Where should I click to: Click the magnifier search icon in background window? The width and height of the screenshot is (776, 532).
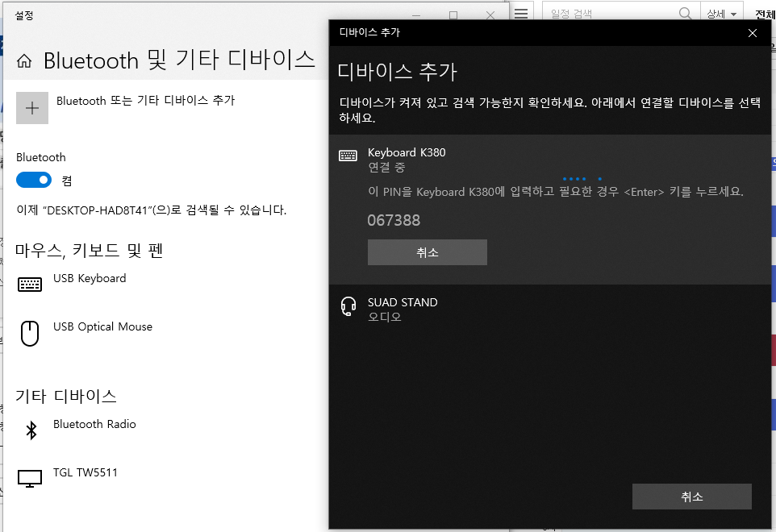click(x=686, y=13)
